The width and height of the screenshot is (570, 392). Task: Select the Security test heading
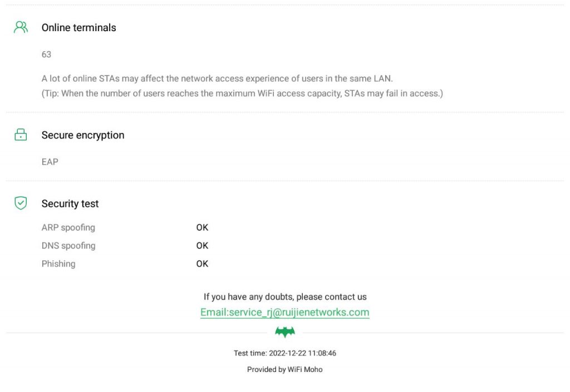(70, 204)
